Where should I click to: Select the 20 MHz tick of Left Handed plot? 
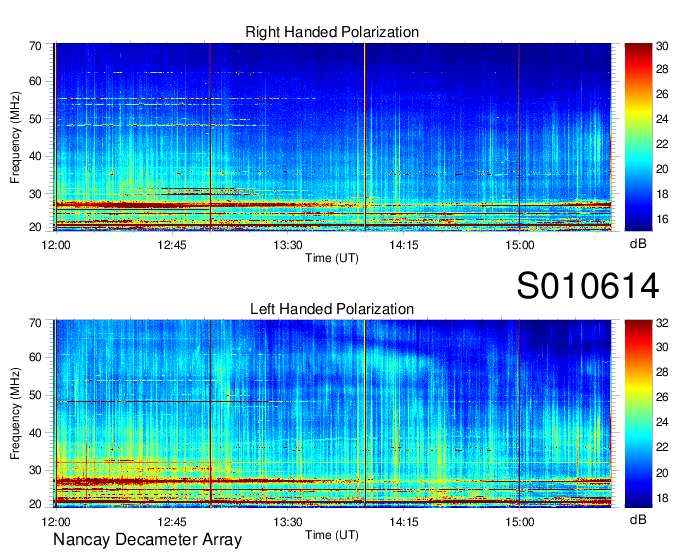point(36,504)
